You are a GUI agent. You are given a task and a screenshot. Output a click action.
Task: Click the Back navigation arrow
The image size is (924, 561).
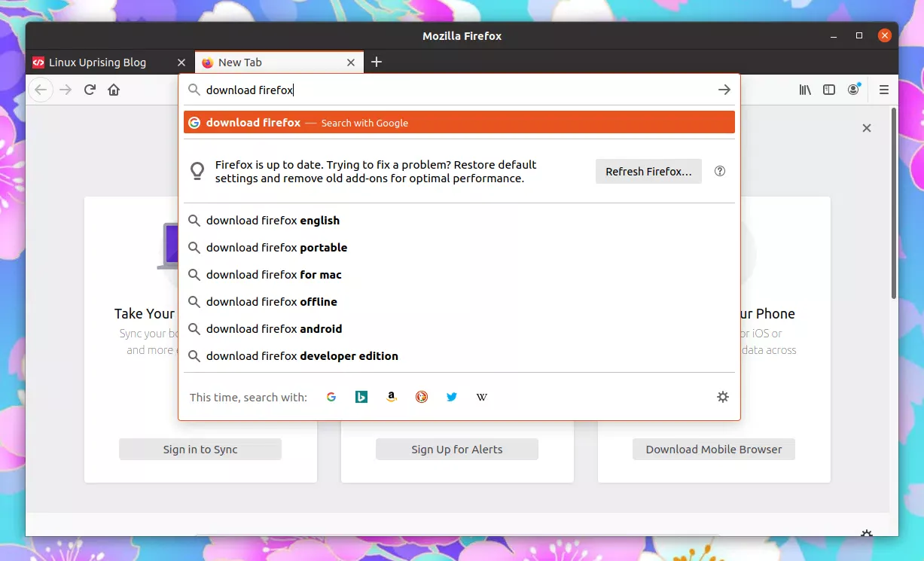(x=41, y=90)
